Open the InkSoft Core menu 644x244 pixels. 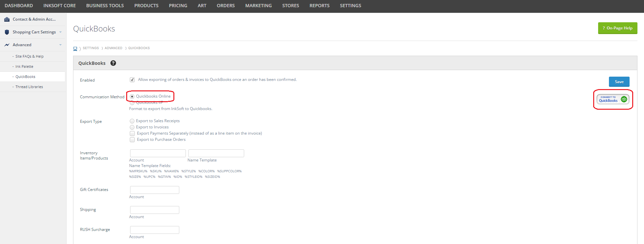[x=60, y=6]
